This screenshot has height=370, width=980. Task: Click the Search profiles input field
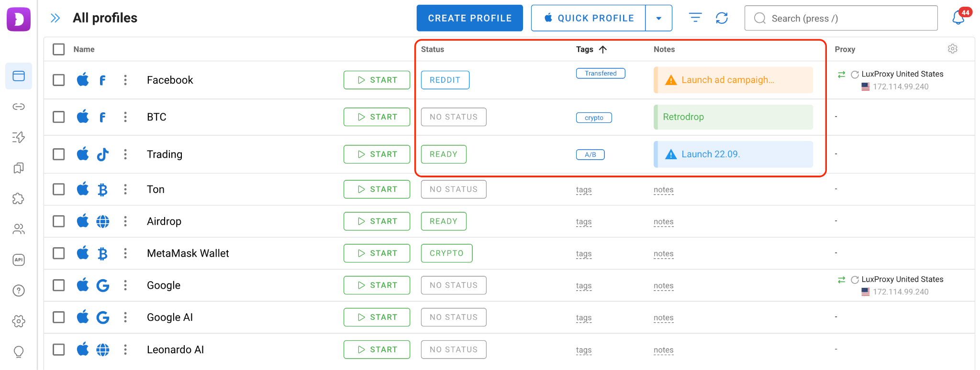[x=841, y=18]
